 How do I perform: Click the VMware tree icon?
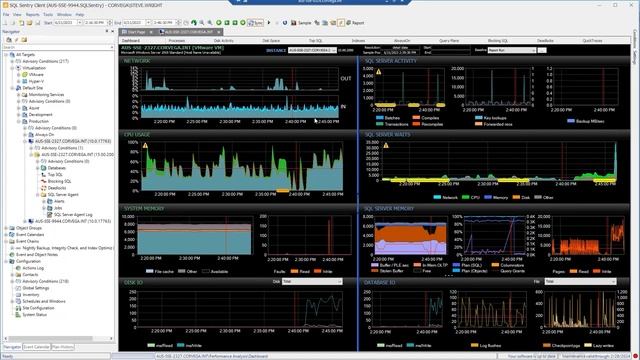coord(25,75)
